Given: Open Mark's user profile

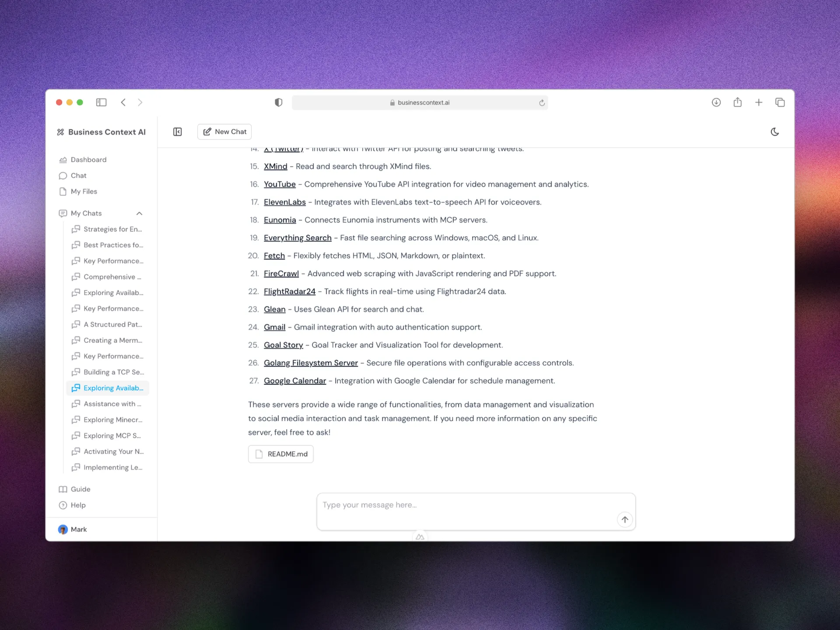Looking at the screenshot, I should coord(73,529).
